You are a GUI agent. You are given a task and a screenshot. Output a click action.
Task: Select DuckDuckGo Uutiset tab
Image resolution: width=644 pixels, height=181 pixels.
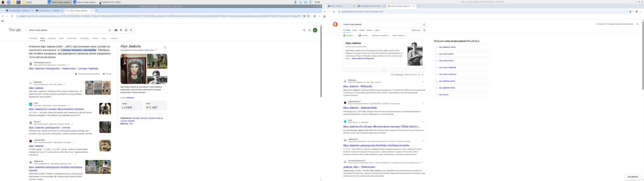[369, 30]
